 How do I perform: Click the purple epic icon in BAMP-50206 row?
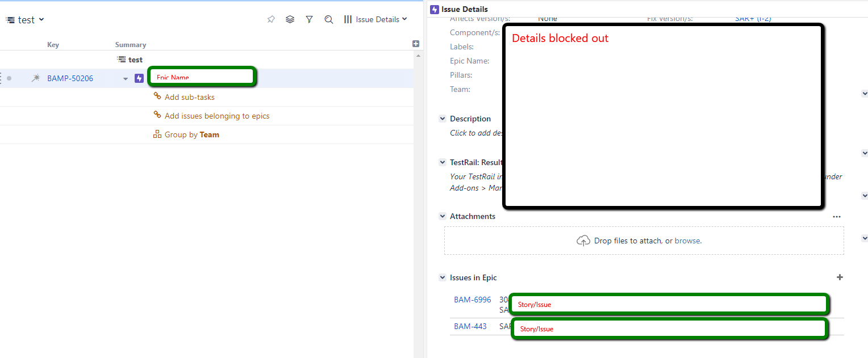[139, 78]
